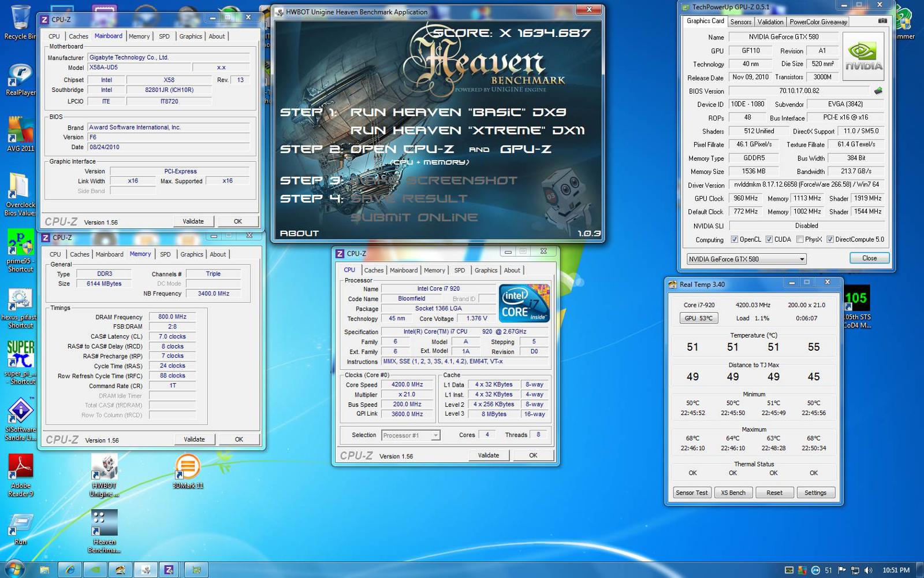
Task: Click the NVIDIA logo in GPU-Z
Action: 863,56
